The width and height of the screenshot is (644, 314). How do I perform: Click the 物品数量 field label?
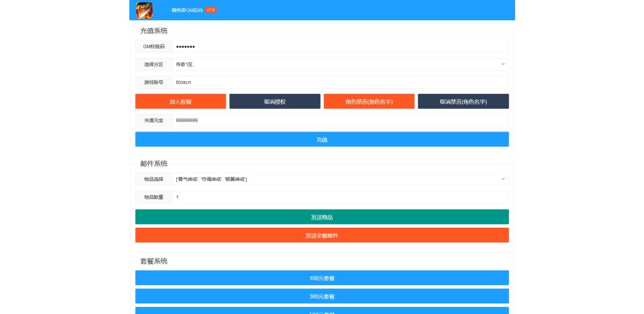pyautogui.click(x=154, y=198)
